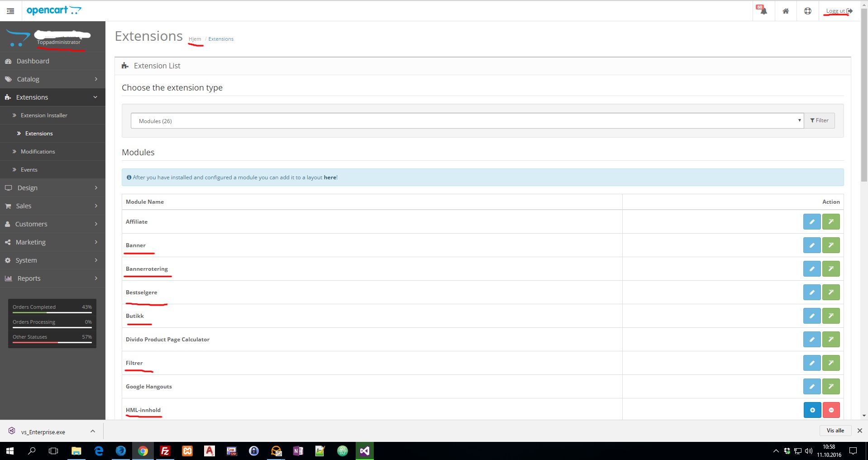Open Extension Installer submenu item
868x460 pixels.
coord(52,115)
